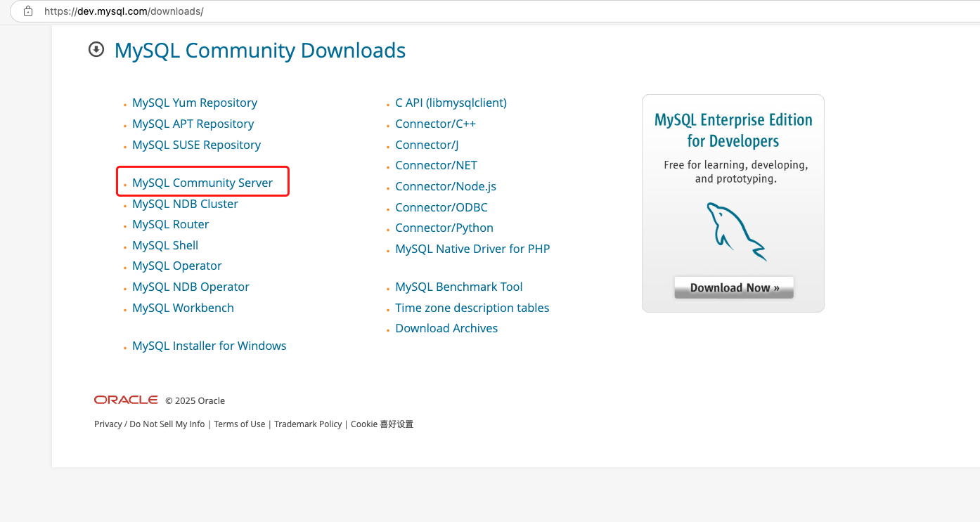The width and height of the screenshot is (980, 522).
Task: Click the Download Now button
Action: coord(734,287)
